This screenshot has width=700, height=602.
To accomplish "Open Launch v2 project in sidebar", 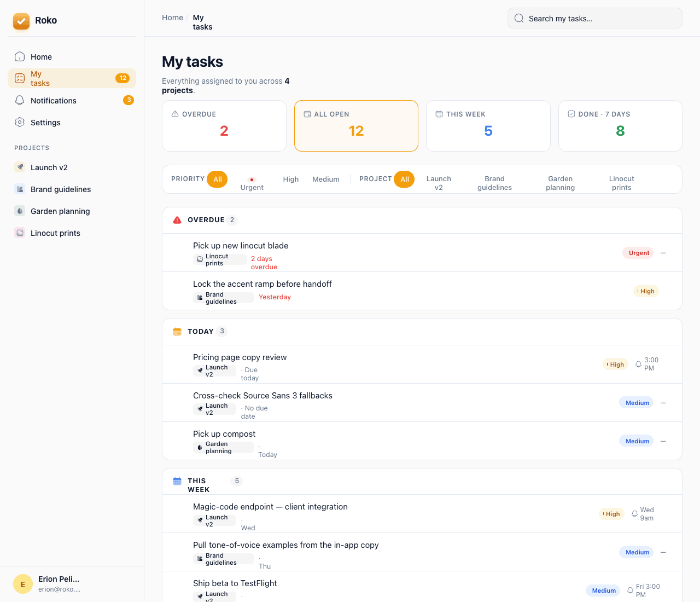I will pos(72,167).
